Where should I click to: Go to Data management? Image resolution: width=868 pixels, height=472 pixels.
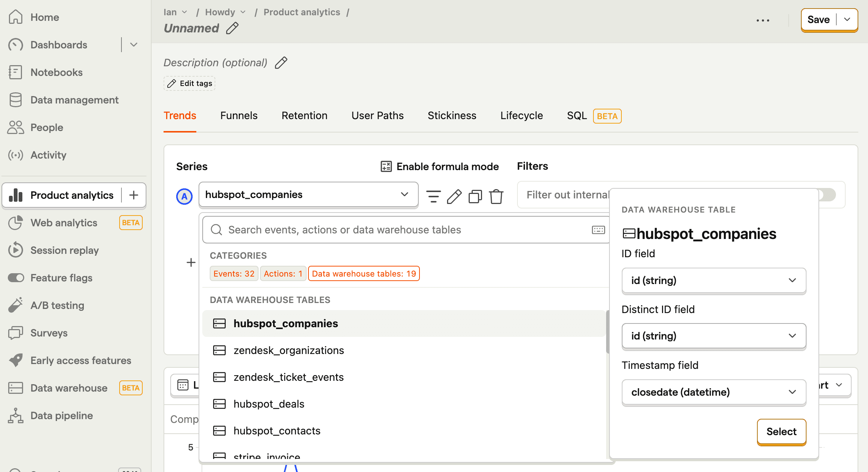pos(75,100)
